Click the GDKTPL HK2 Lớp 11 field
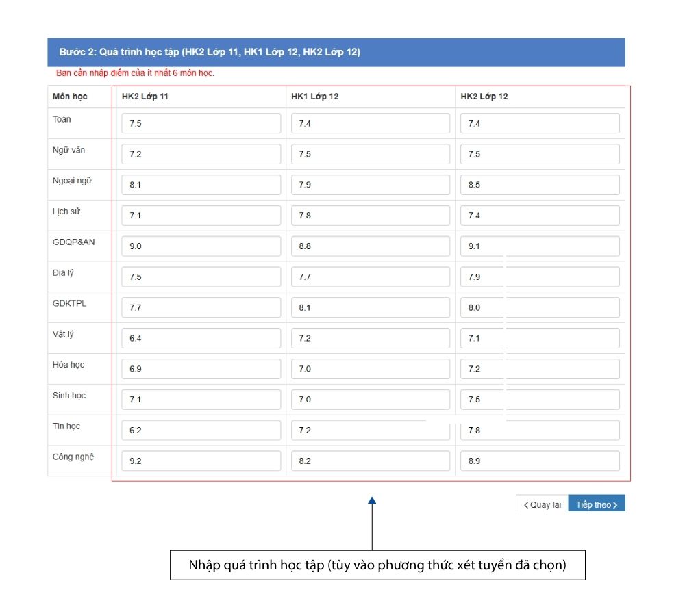The image size is (685, 616). click(x=201, y=308)
